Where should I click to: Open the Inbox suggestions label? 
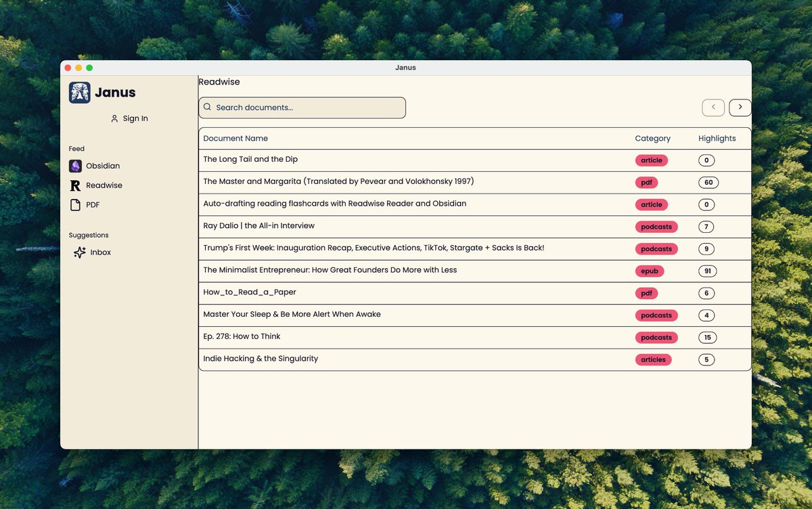pos(101,252)
